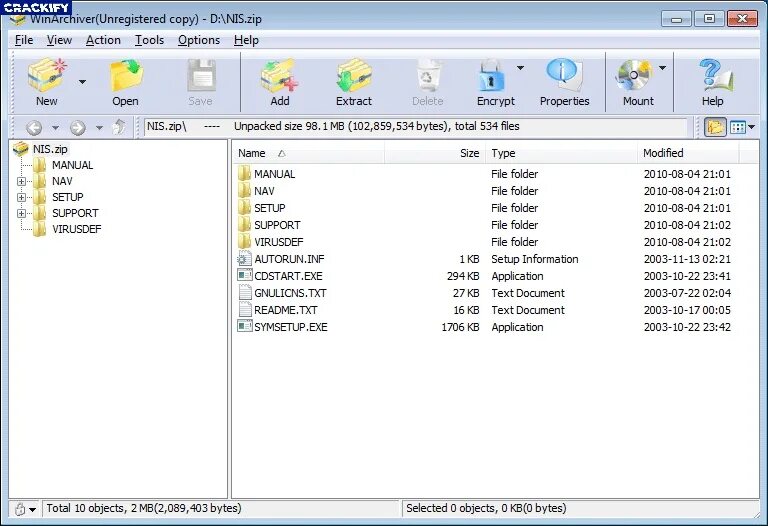Select the VIRUSDEF folder icon in file list
Viewport: 768px width, 526px height.
pyautogui.click(x=244, y=242)
